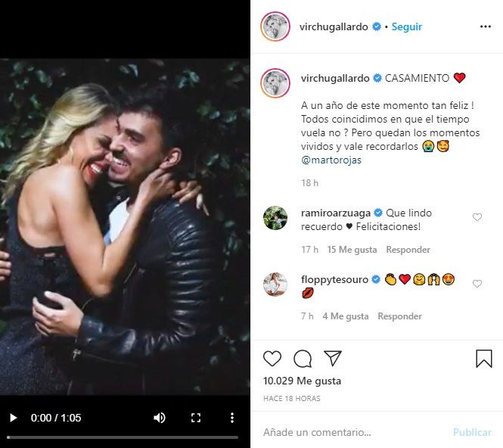503x448 pixels.
Task: Like the post with heart icon
Action: tap(272, 359)
